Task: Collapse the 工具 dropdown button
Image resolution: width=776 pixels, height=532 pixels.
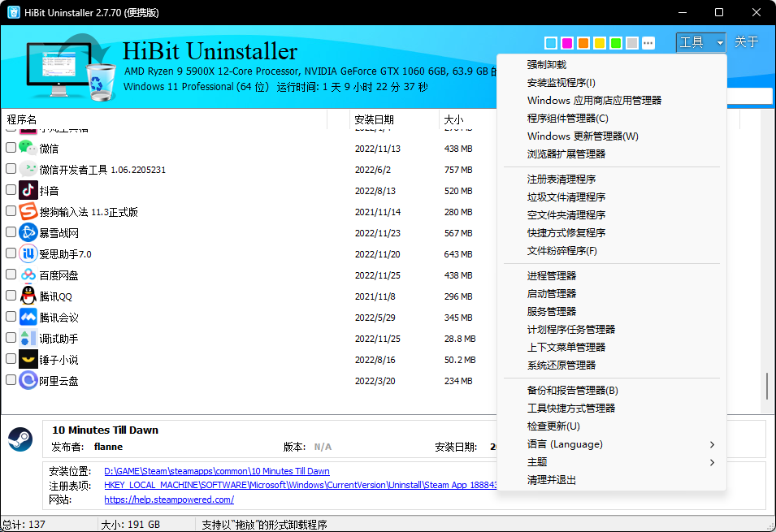Action: click(700, 42)
